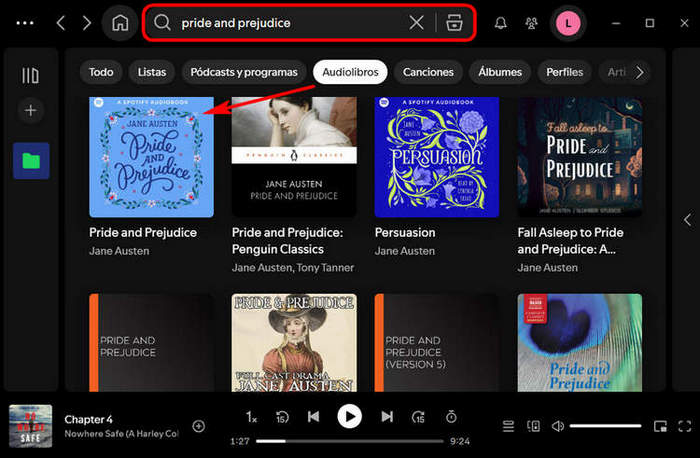Click the Chapter 4 now-playing title
Viewport: 700px width, 458px height.
click(88, 419)
